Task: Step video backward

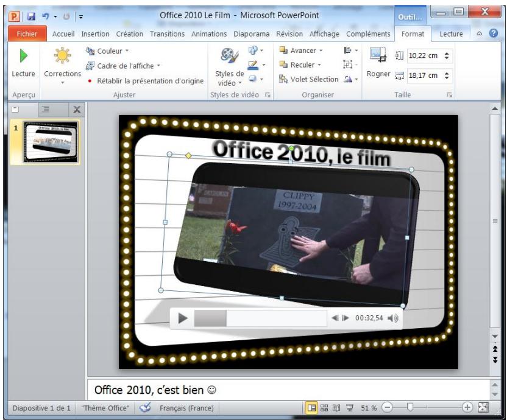Action: pyautogui.click(x=335, y=318)
